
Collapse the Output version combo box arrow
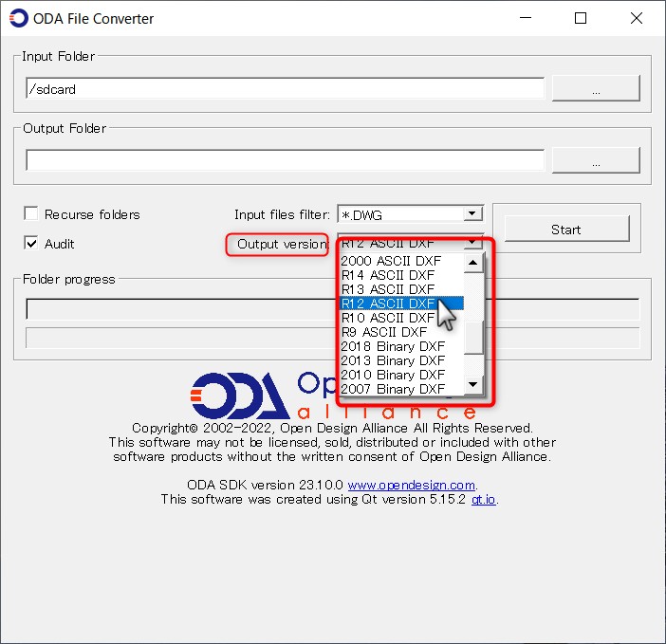pyautogui.click(x=472, y=243)
